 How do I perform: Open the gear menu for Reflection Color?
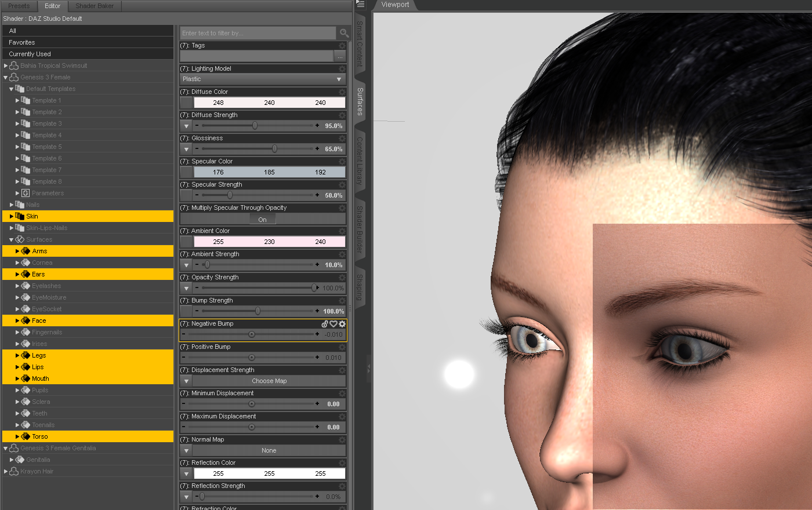[342, 463]
